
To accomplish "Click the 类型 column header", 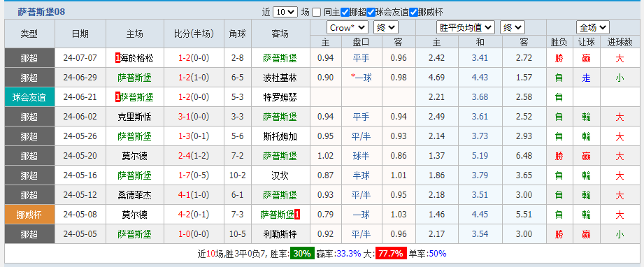I will (29, 34).
